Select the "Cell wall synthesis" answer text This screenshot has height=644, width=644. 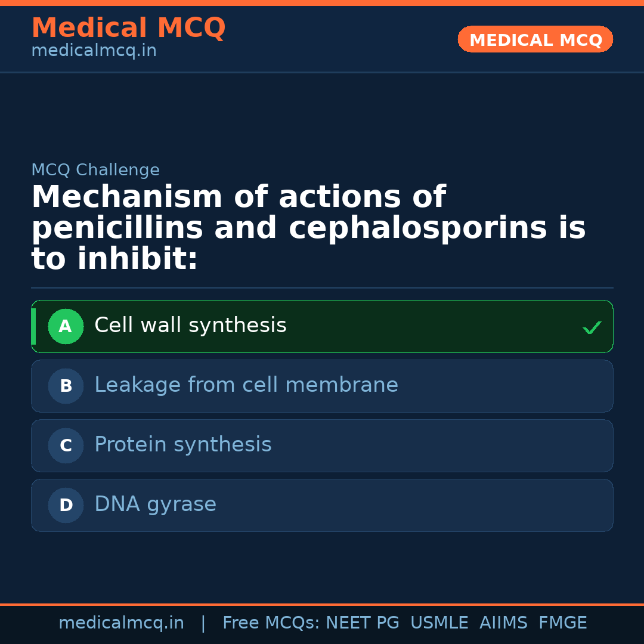[190, 326]
